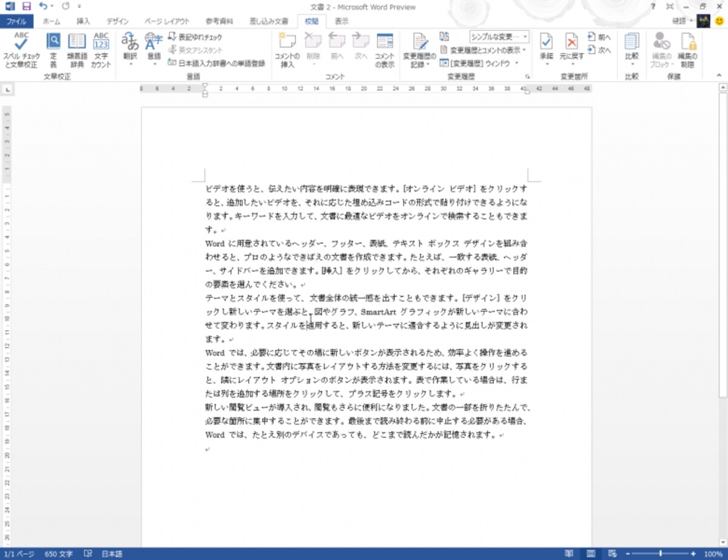Switch to web layout view

[612, 554]
